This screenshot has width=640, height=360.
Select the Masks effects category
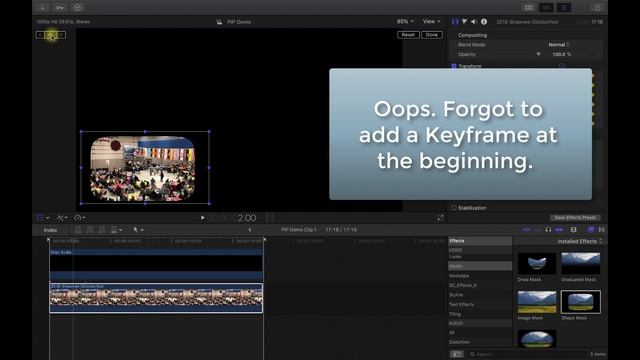[x=480, y=266]
